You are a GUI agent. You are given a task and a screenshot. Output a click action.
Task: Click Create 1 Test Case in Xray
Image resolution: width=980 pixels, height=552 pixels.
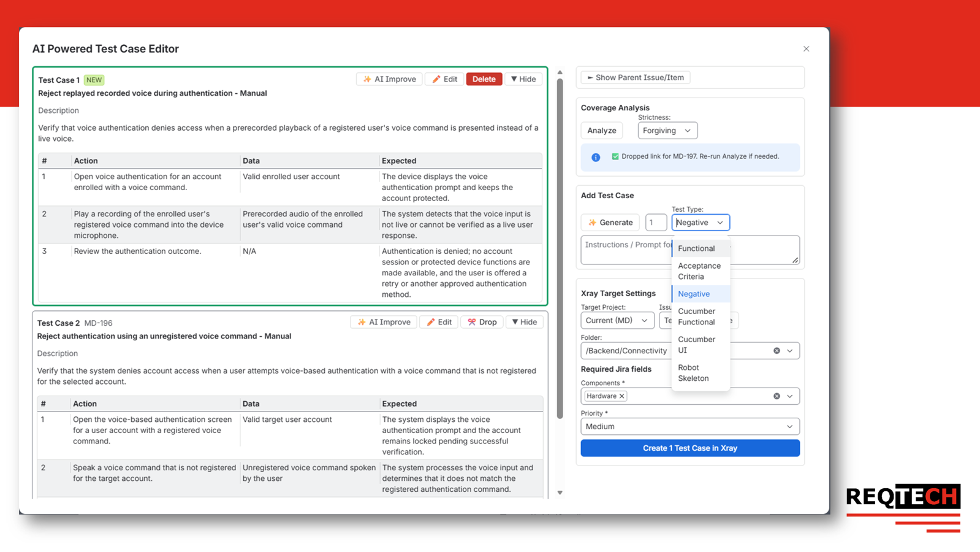tap(690, 448)
